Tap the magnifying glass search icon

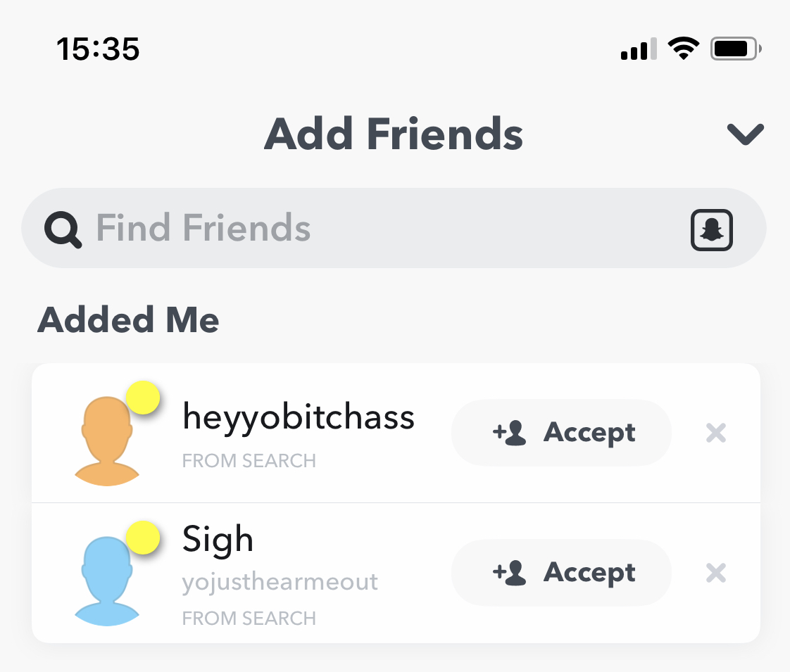[x=63, y=229]
